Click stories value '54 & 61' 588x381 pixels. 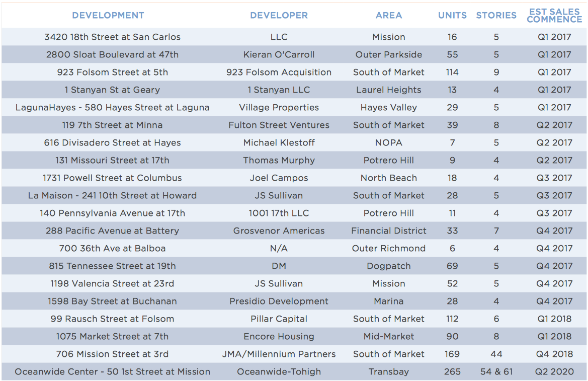[496, 372]
